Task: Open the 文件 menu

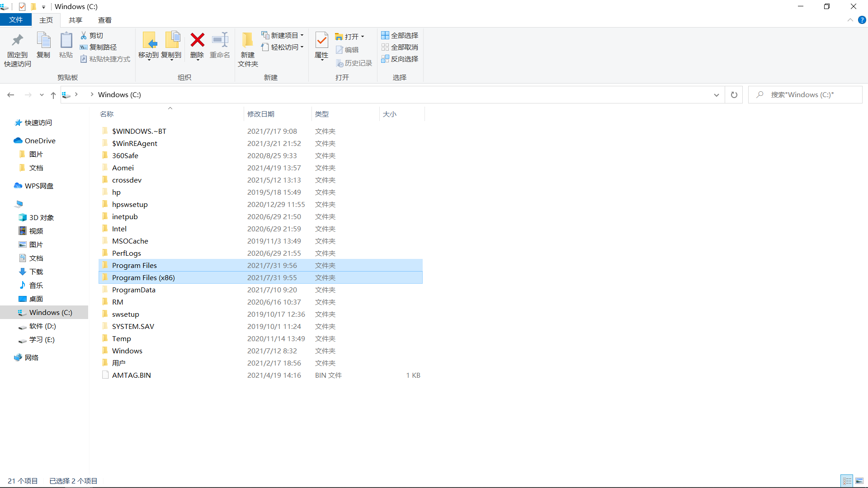Action: point(16,20)
